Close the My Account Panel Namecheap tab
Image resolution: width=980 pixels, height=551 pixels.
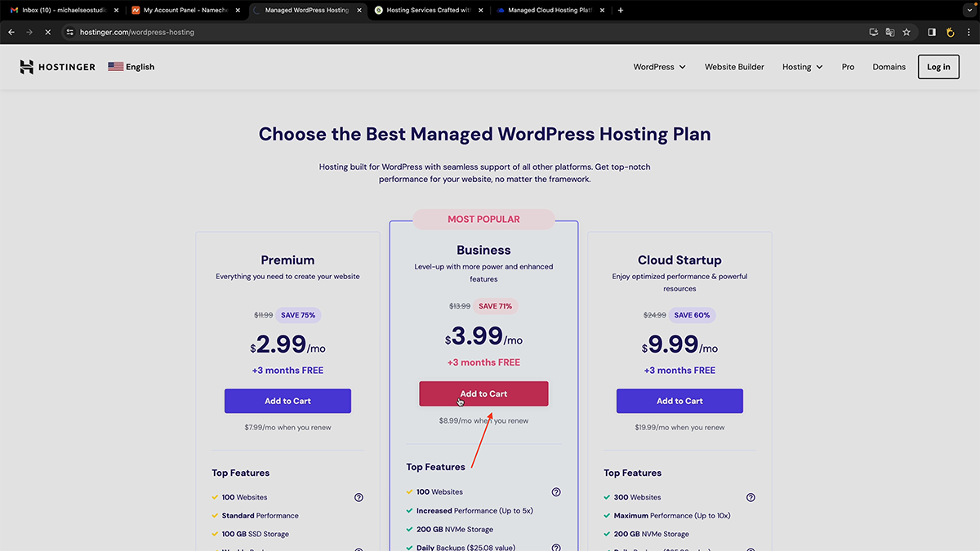tap(237, 10)
